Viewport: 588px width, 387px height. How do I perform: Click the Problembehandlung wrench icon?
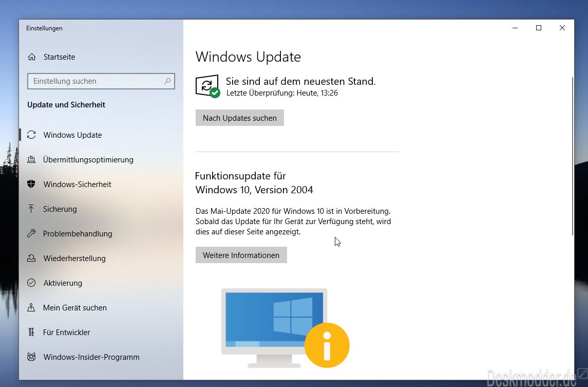[31, 233]
